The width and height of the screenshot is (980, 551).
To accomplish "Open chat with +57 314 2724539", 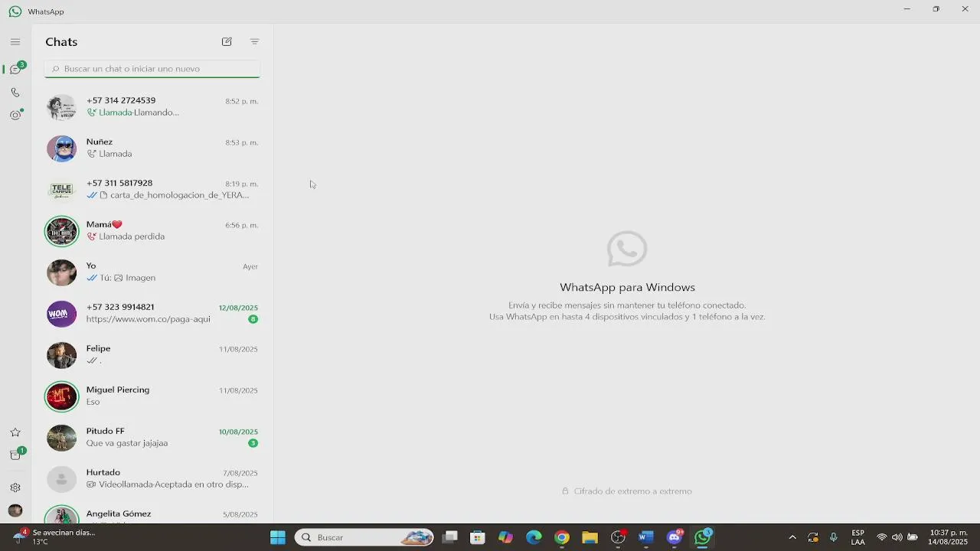I will pyautogui.click(x=152, y=106).
